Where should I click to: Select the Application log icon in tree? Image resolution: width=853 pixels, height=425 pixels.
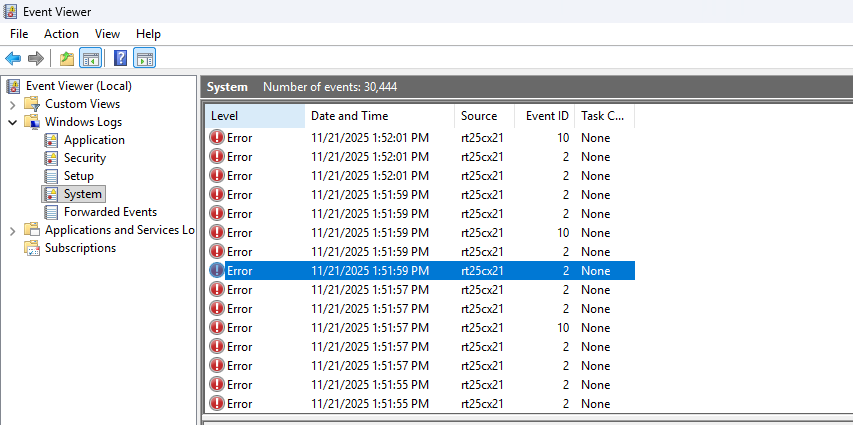(x=52, y=140)
